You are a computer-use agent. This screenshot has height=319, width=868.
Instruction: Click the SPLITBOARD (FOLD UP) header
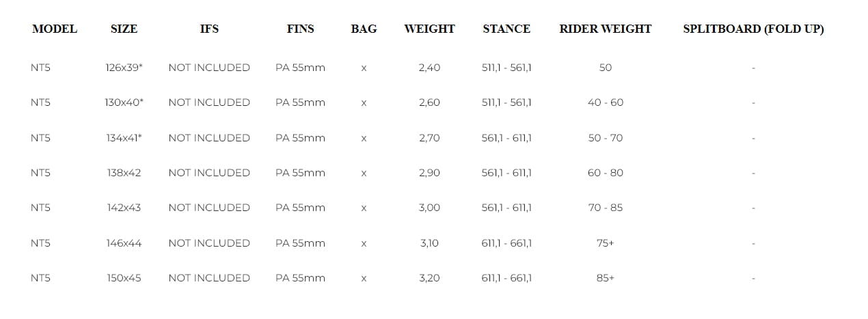(x=753, y=29)
